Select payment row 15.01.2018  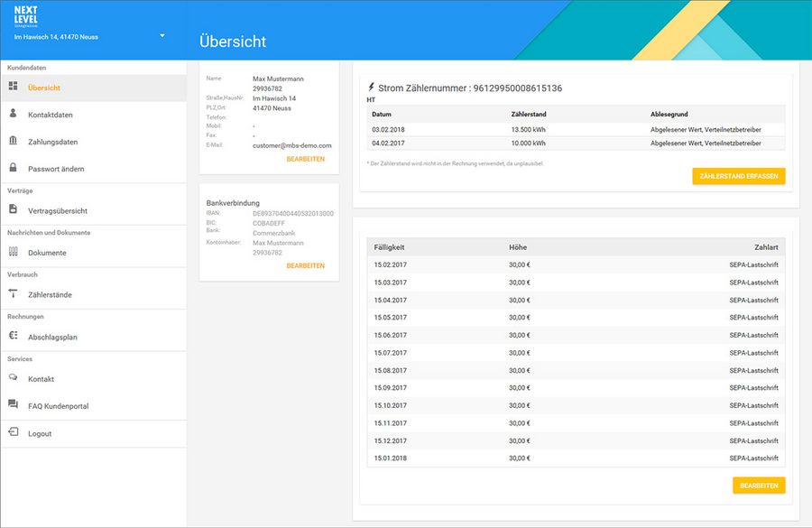point(576,459)
